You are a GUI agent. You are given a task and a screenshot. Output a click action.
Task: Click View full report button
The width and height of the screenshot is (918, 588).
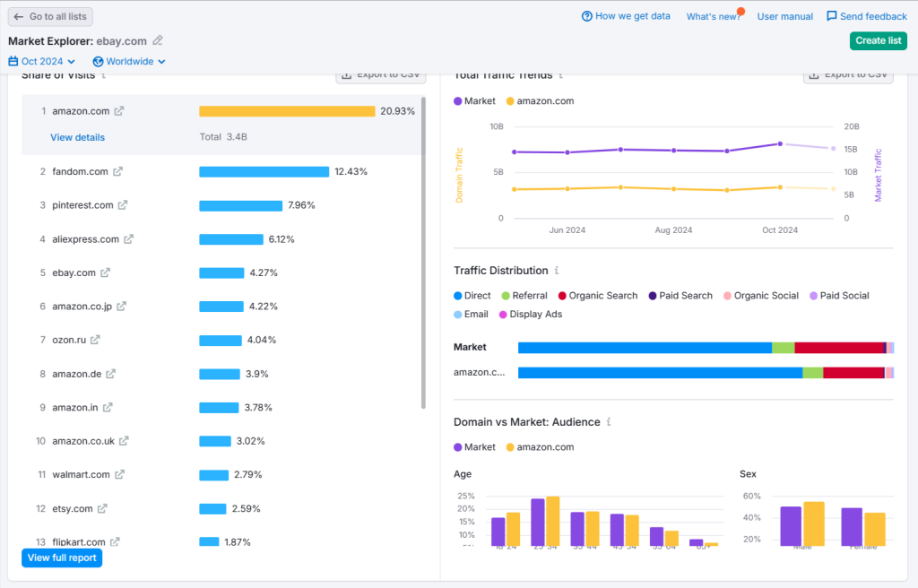(x=62, y=558)
